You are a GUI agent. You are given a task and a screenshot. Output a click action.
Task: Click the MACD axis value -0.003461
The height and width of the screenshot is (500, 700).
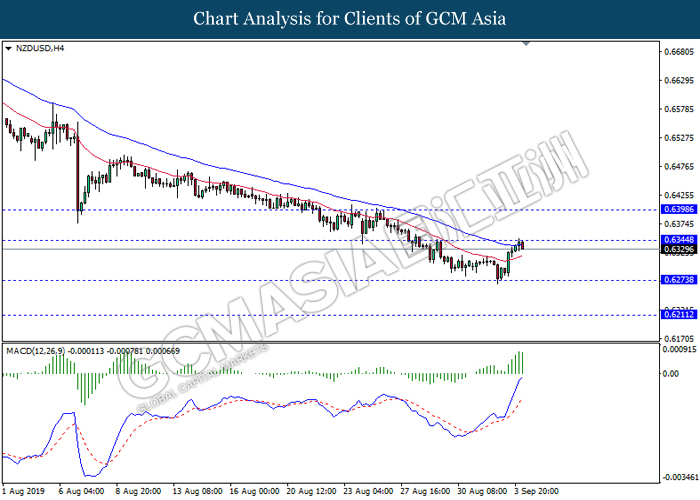tap(680, 478)
